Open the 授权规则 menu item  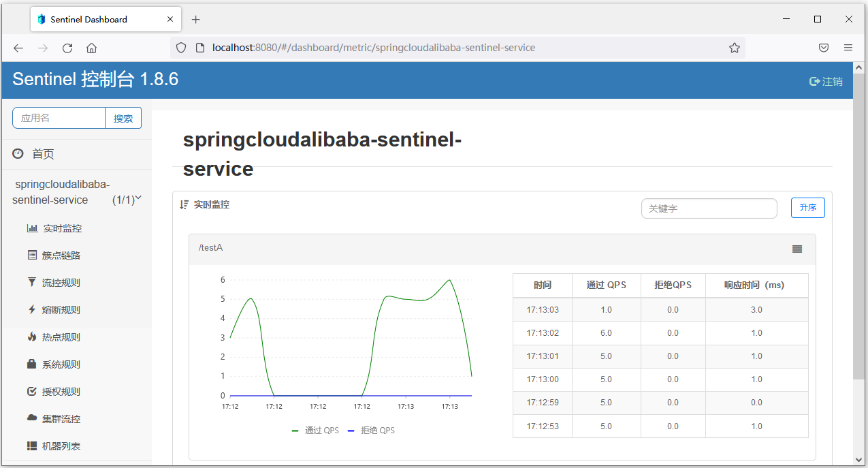(x=61, y=392)
